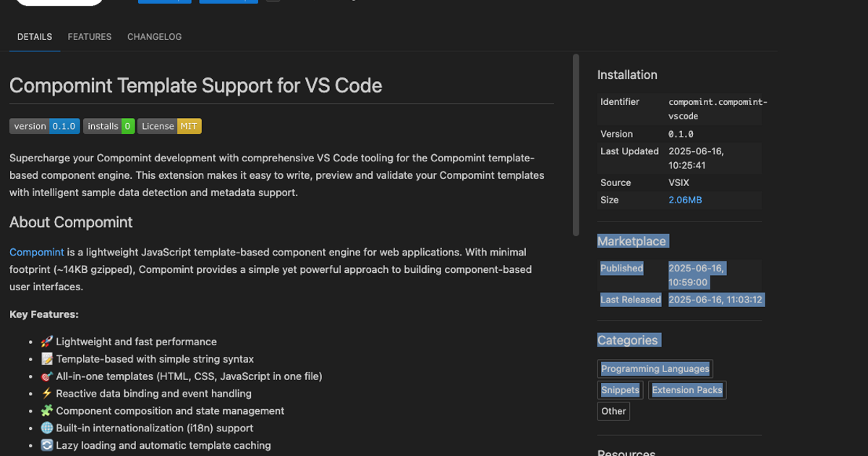Open the Compomint hyperlink in About section
Viewport: 868px width, 456px height.
37,252
